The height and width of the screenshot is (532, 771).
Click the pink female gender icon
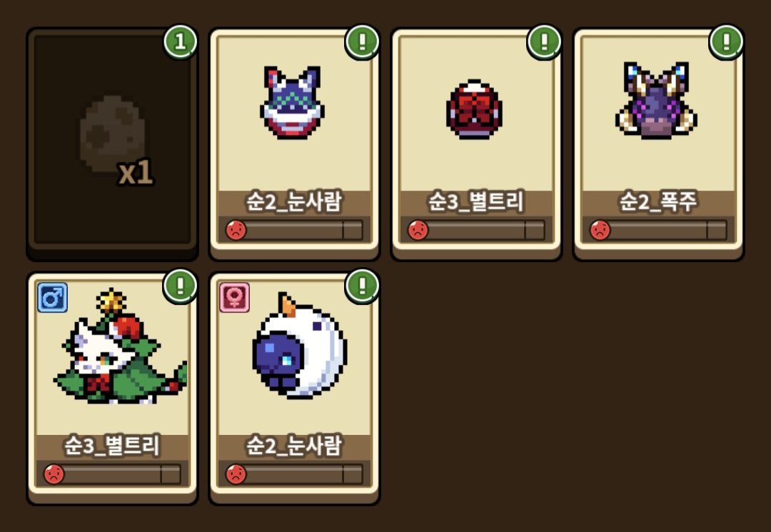(x=235, y=298)
